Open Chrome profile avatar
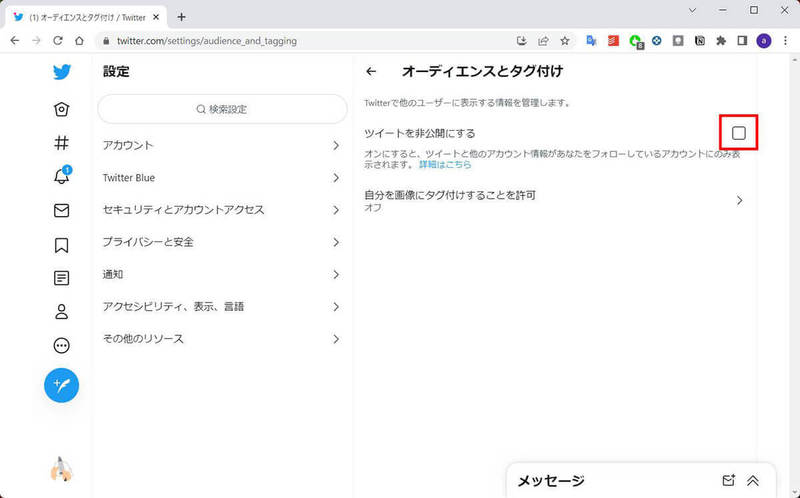This screenshot has width=800, height=498. coord(764,41)
